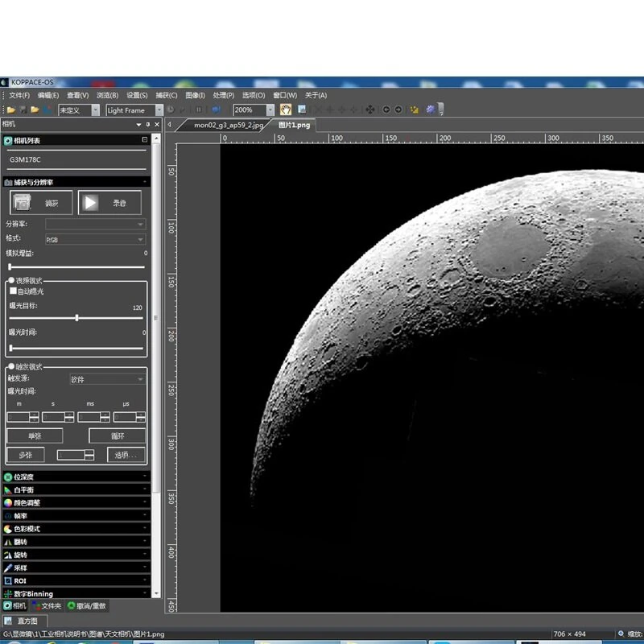The width and height of the screenshot is (644, 644).
Task: Click the blue globe toolbar icon
Action: tap(216, 109)
